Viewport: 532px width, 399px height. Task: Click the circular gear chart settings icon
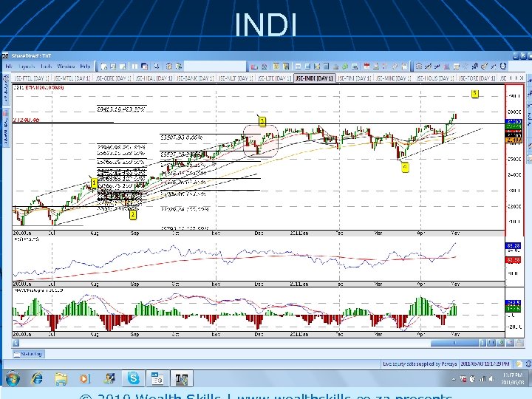coord(419,66)
